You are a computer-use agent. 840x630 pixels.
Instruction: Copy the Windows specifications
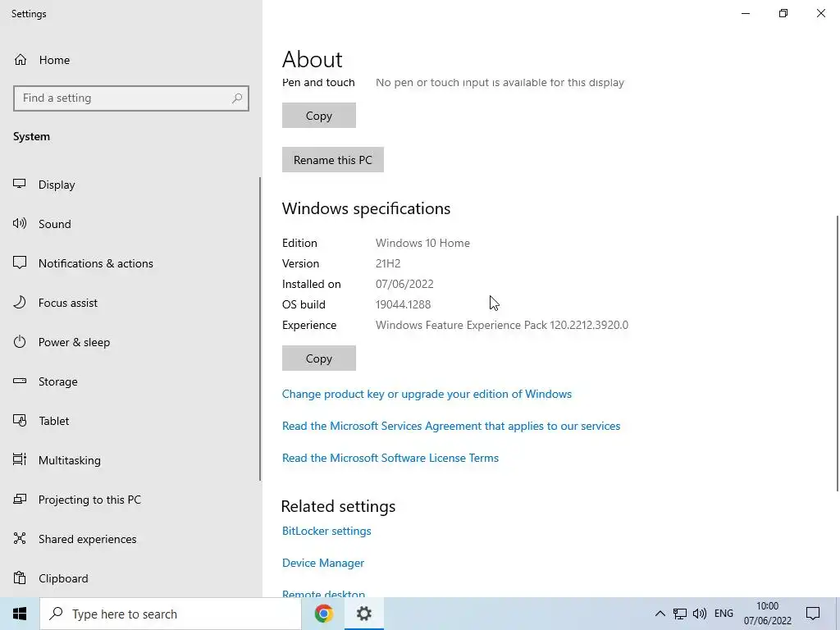coord(319,358)
